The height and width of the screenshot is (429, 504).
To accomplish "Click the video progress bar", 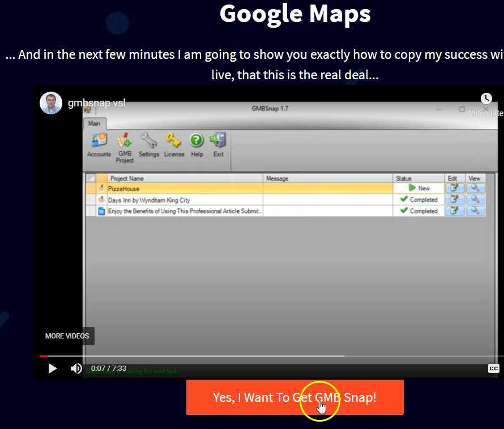I will tap(272, 356).
